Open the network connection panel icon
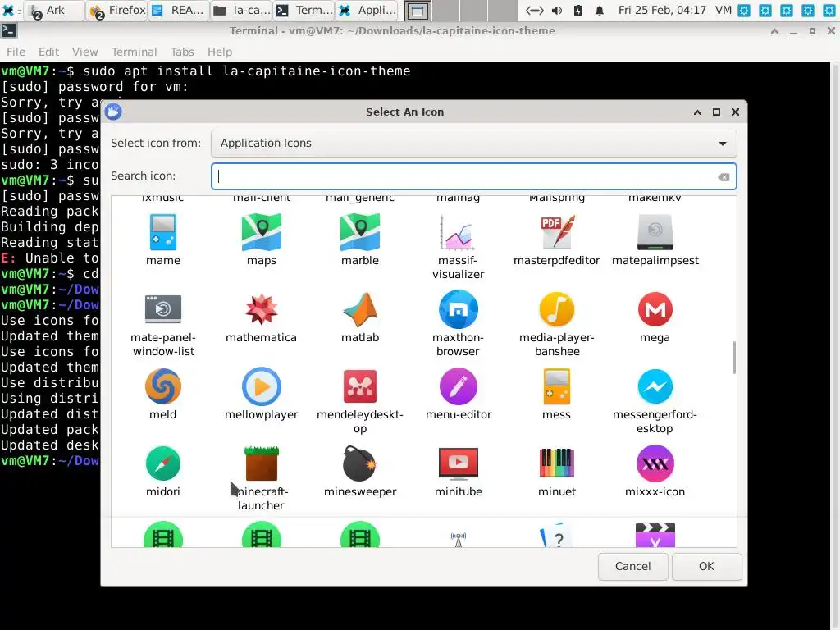Image resolution: width=840 pixels, height=630 pixels. [534, 10]
